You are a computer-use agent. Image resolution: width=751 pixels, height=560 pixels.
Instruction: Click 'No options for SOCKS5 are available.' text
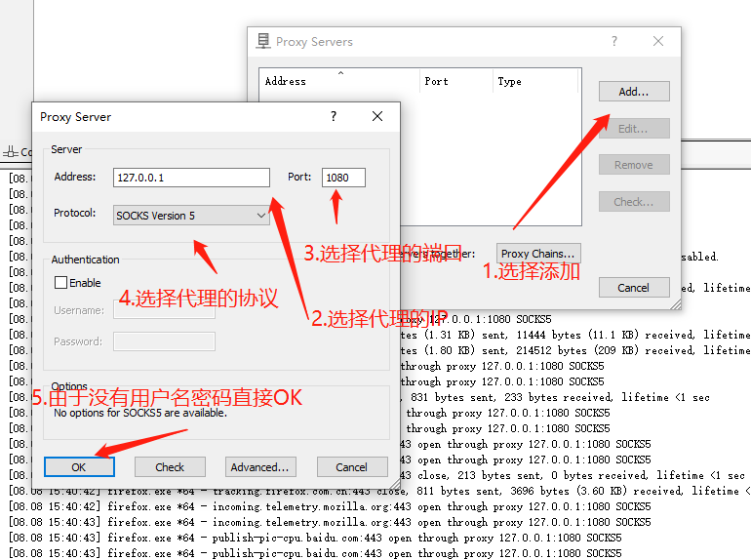140,413
